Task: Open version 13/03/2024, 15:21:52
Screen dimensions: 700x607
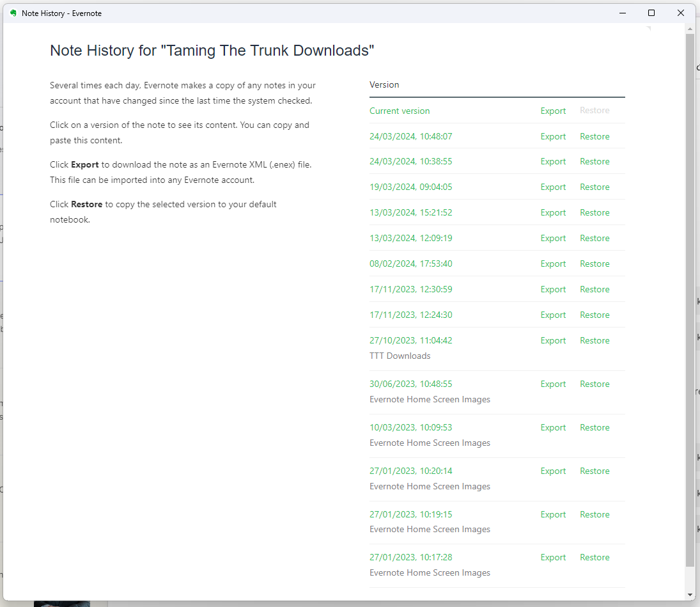Action: pos(410,212)
